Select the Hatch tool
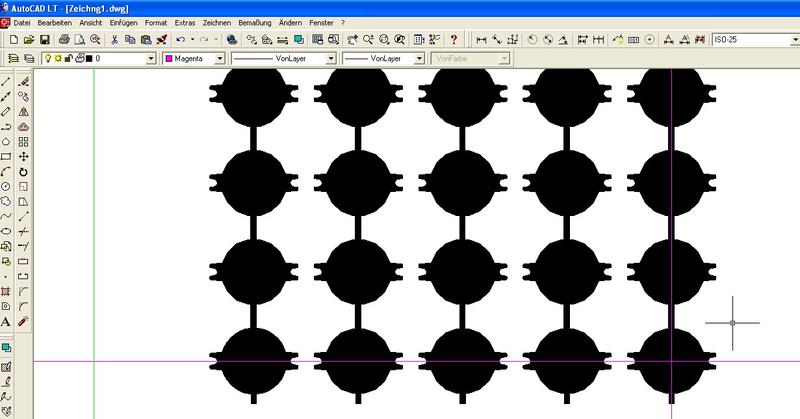Image resolution: width=800 pixels, height=419 pixels. coord(6,291)
